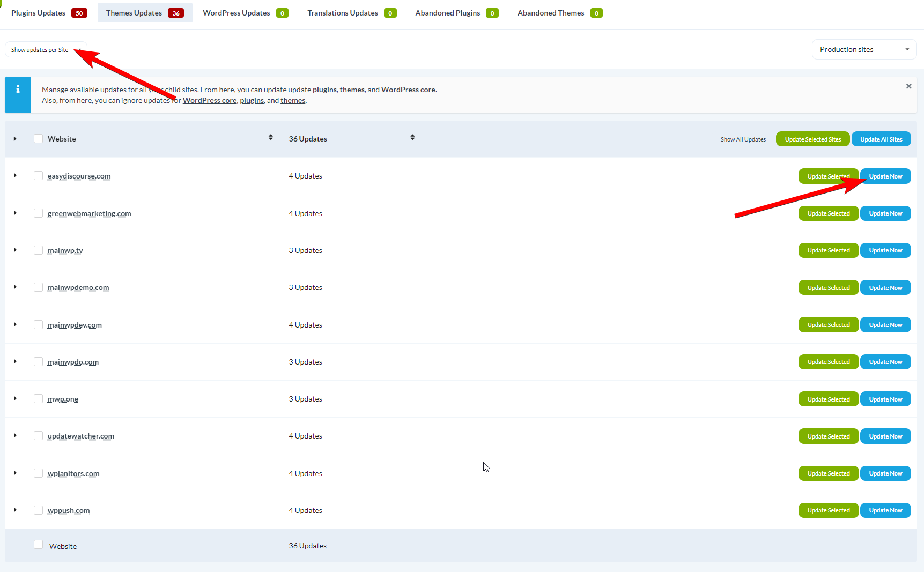
Task: Check the Website header select-all checkbox
Action: point(38,138)
